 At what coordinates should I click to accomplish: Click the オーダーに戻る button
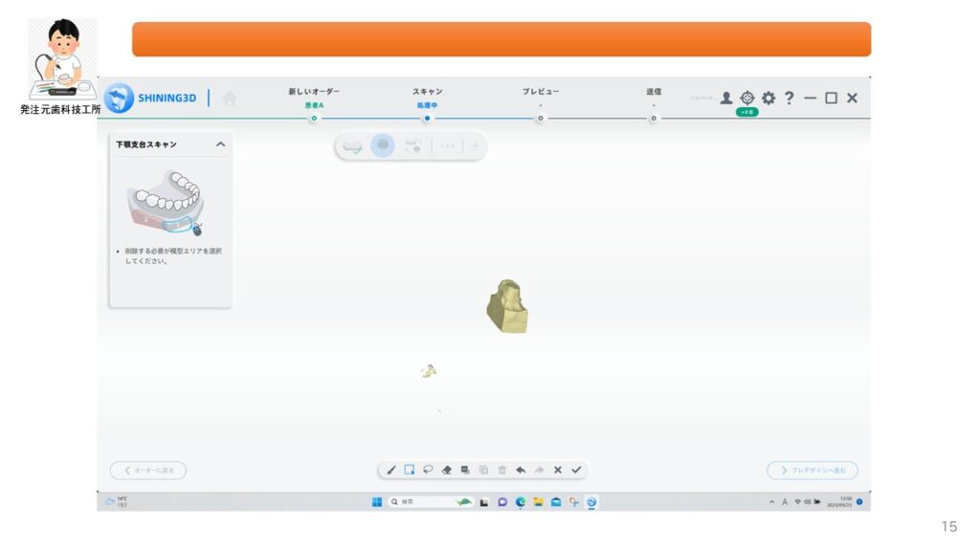[148, 470]
